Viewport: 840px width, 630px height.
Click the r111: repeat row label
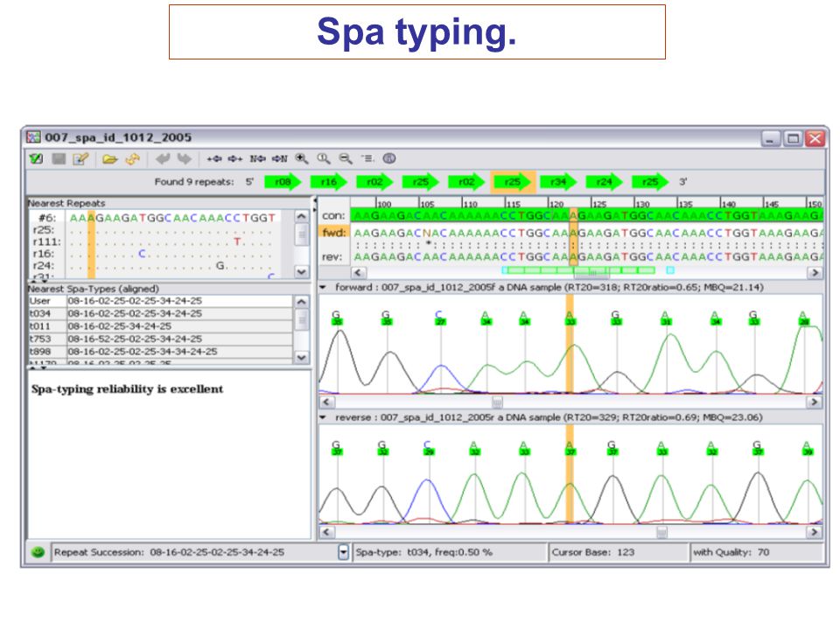click(47, 241)
